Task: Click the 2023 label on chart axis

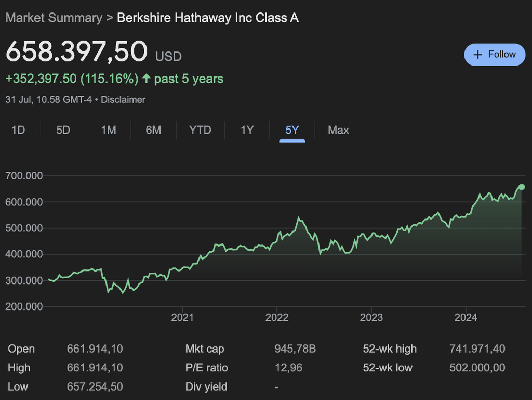Action: (371, 317)
